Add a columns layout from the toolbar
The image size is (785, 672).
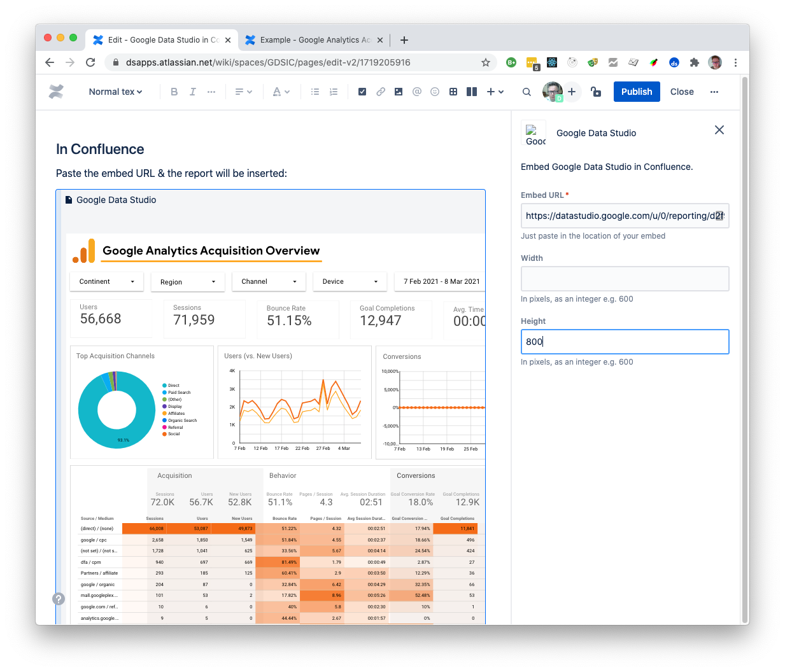coord(472,92)
